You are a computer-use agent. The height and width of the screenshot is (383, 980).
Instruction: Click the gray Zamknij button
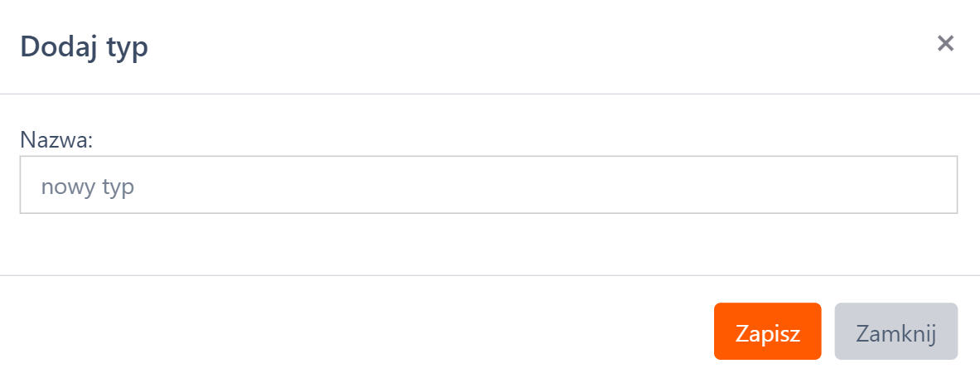[896, 332]
